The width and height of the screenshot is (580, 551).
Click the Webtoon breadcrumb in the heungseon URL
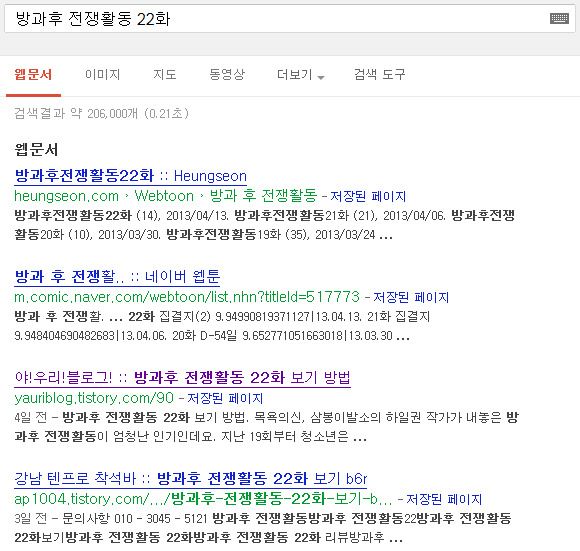(x=164, y=196)
